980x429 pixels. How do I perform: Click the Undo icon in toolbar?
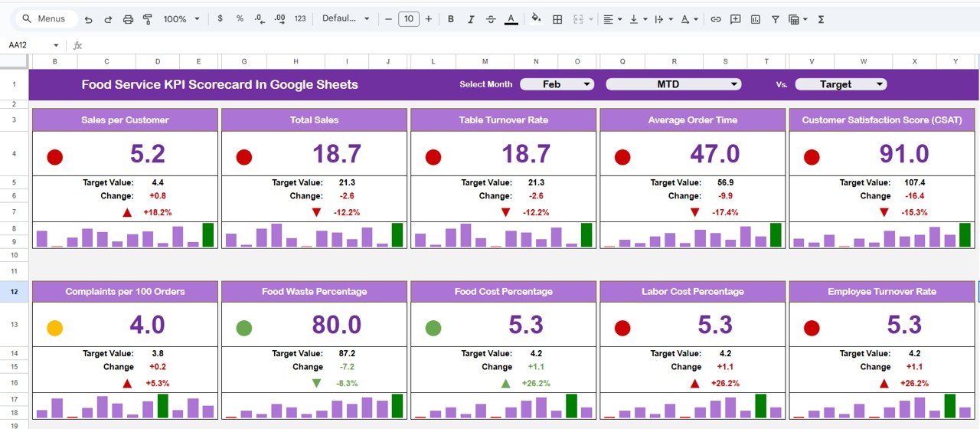click(x=89, y=19)
